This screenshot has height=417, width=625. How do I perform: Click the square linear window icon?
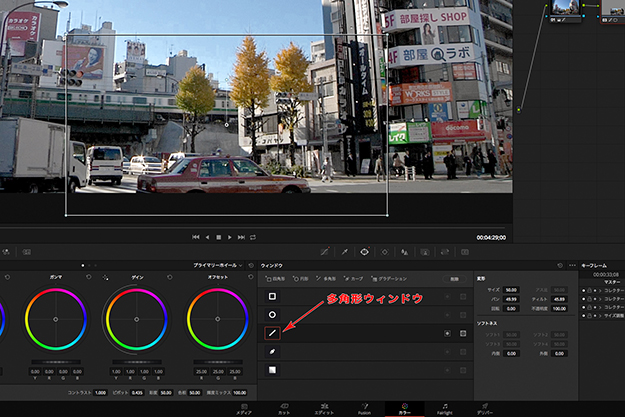[x=272, y=296]
